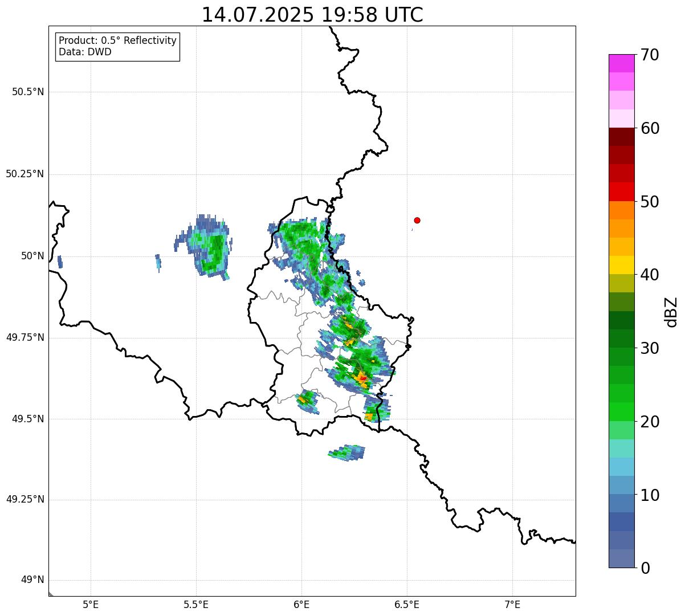Viewport: 685px width, 616px height.
Task: Click the '49.25°N' latitude tick label
Action: click(x=25, y=500)
